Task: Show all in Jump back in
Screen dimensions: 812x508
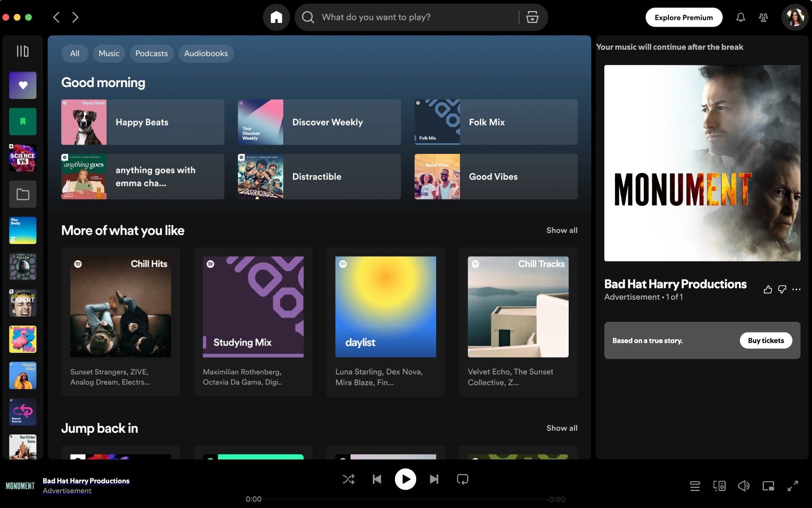Action: [x=561, y=428]
